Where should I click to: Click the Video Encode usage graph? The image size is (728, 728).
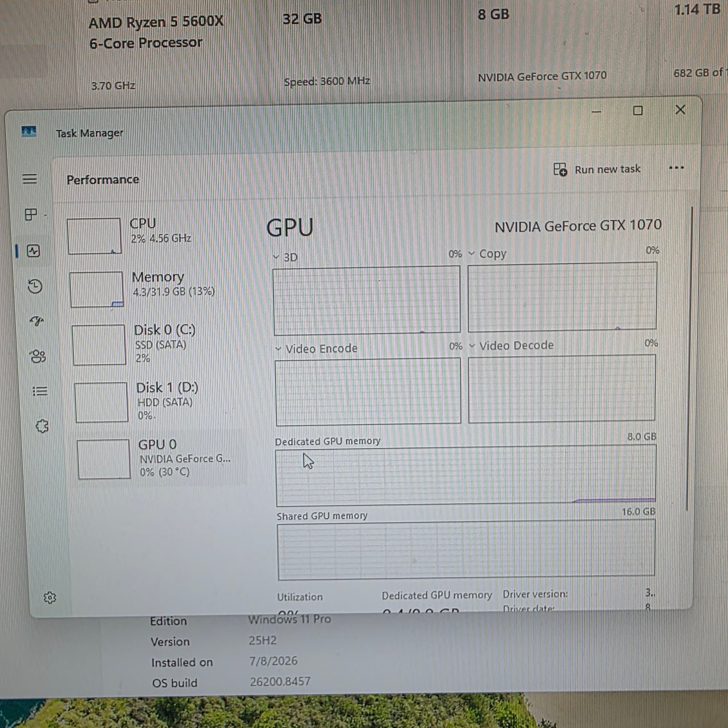click(368, 392)
